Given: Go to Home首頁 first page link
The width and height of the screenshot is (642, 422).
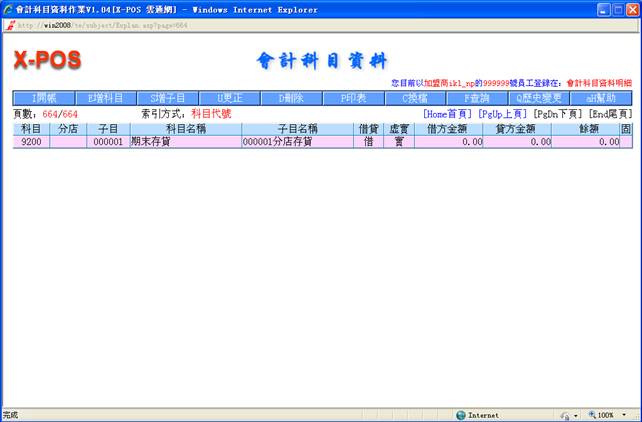Looking at the screenshot, I should [447, 114].
